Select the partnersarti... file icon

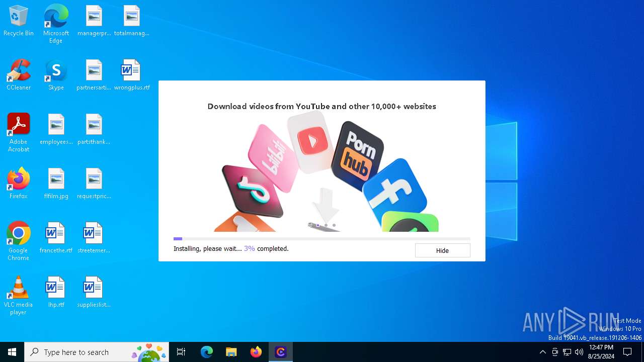point(94,75)
